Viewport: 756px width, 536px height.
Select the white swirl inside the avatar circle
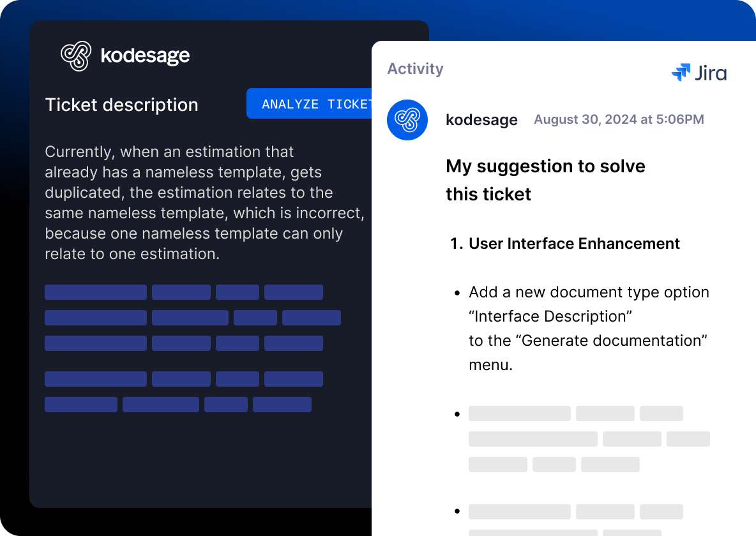click(x=407, y=119)
